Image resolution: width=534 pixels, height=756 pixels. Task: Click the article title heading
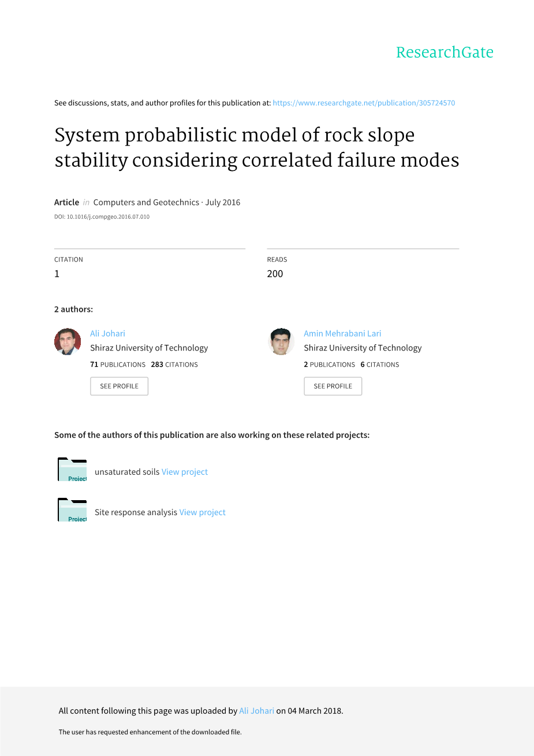(256, 147)
